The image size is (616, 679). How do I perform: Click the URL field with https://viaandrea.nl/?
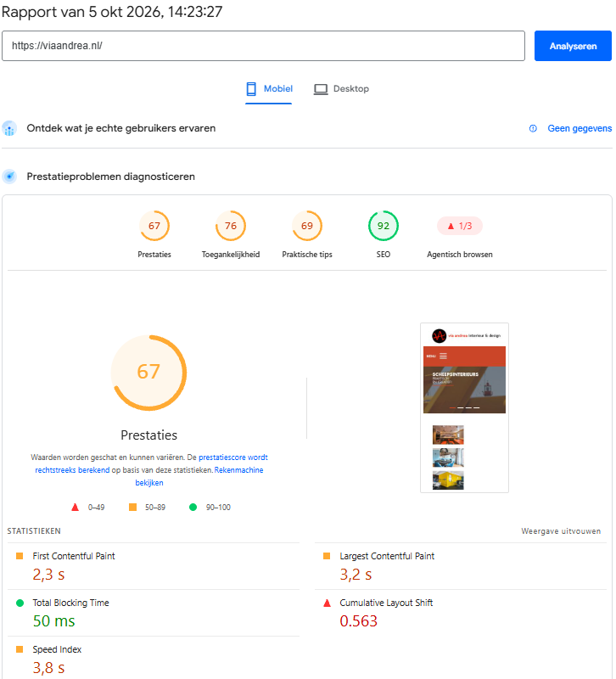tap(263, 46)
